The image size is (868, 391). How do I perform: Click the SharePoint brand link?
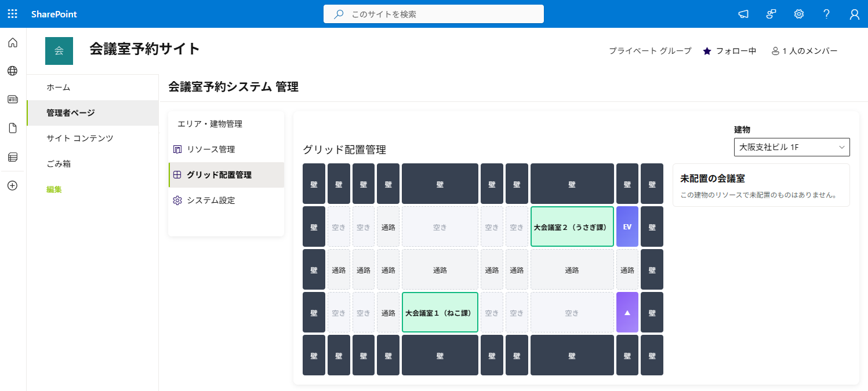(x=54, y=14)
